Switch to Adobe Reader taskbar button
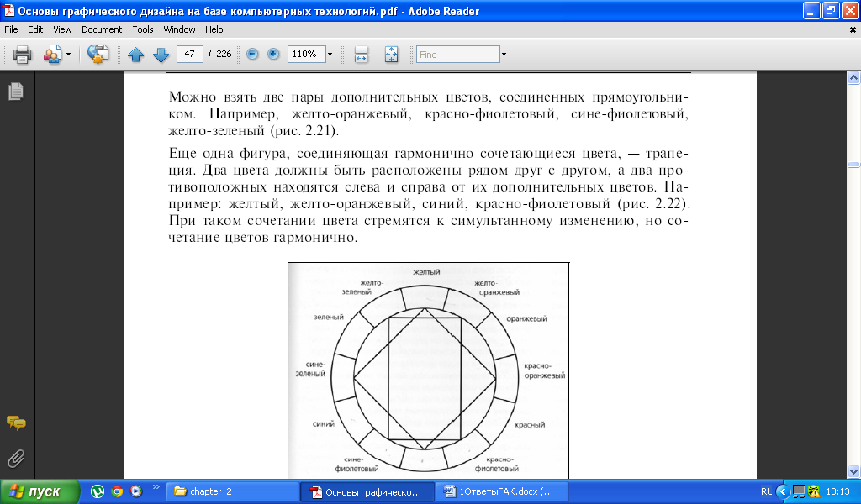This screenshot has width=861, height=504. pos(367,492)
